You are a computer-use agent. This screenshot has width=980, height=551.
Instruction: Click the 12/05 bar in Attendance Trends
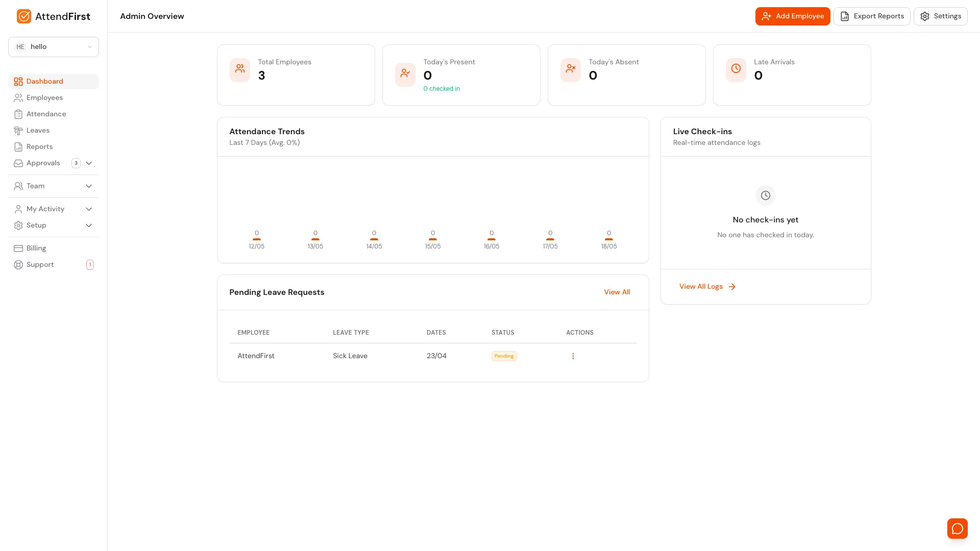click(x=257, y=239)
